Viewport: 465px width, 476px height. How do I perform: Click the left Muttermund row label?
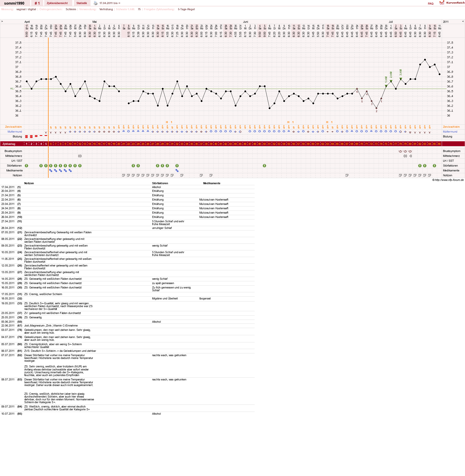(x=15, y=132)
